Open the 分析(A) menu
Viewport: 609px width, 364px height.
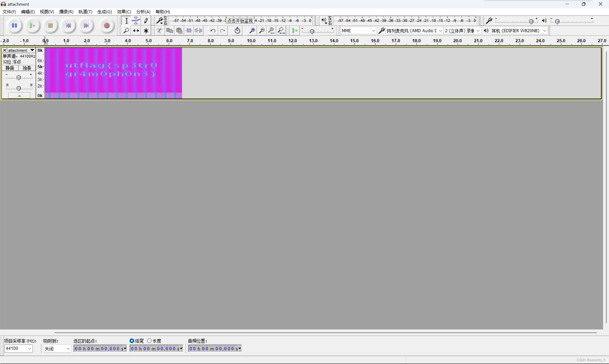(x=143, y=12)
